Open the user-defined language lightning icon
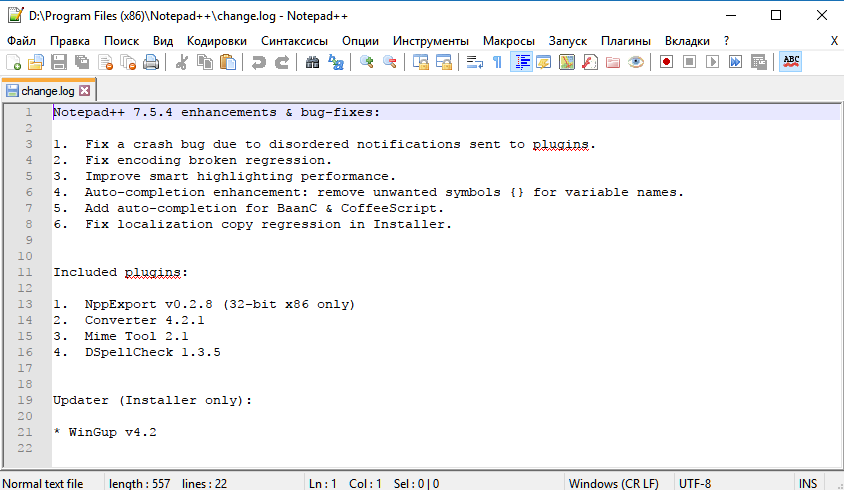 pos(544,62)
